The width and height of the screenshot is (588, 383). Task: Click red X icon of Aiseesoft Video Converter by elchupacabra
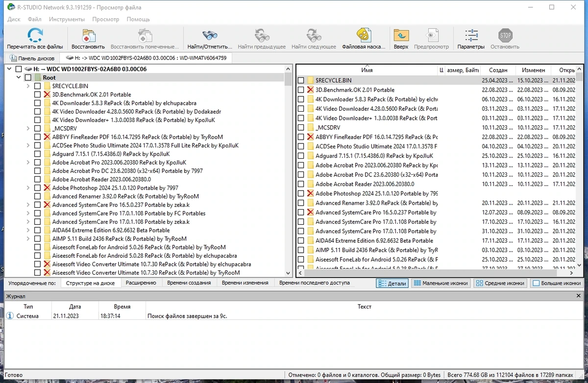pos(47,264)
